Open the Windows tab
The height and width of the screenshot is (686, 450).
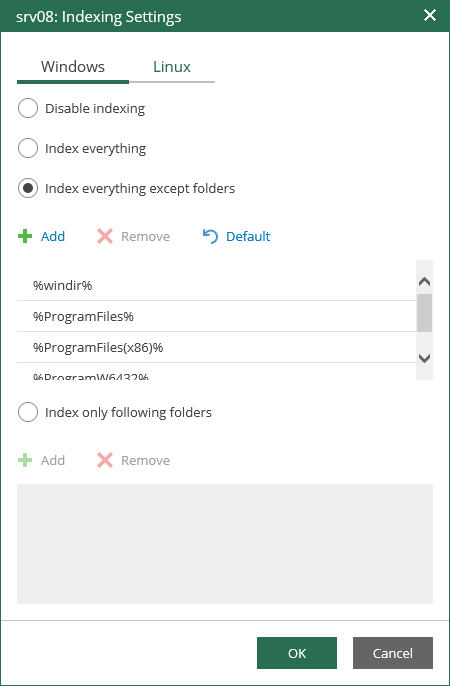[x=73, y=67]
